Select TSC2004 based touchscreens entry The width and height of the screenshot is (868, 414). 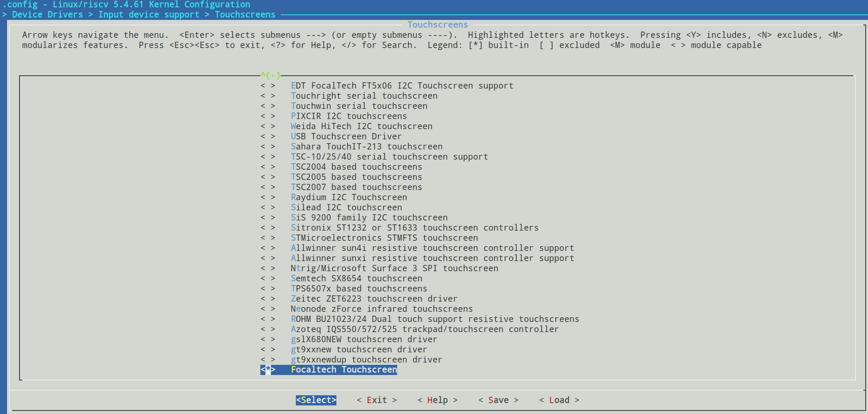click(x=356, y=167)
